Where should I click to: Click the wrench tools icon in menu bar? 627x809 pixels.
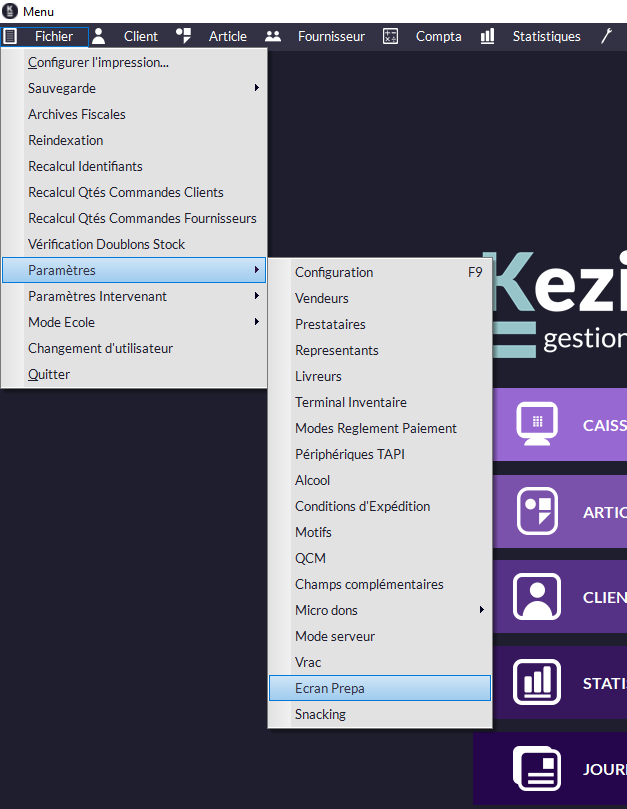606,36
